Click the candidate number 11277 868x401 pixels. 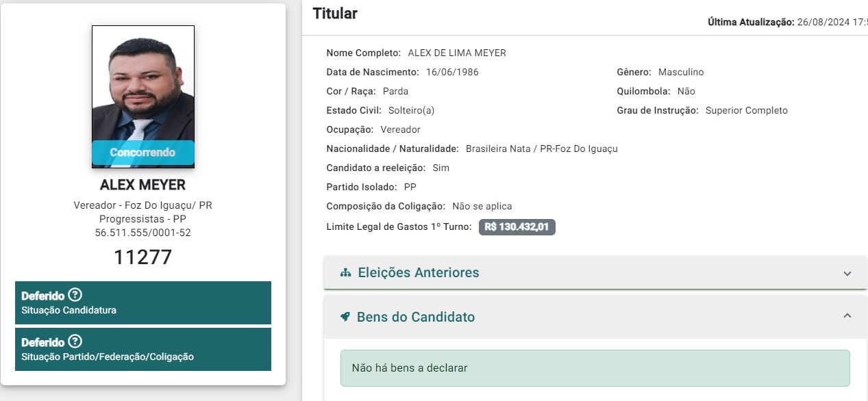point(143,257)
